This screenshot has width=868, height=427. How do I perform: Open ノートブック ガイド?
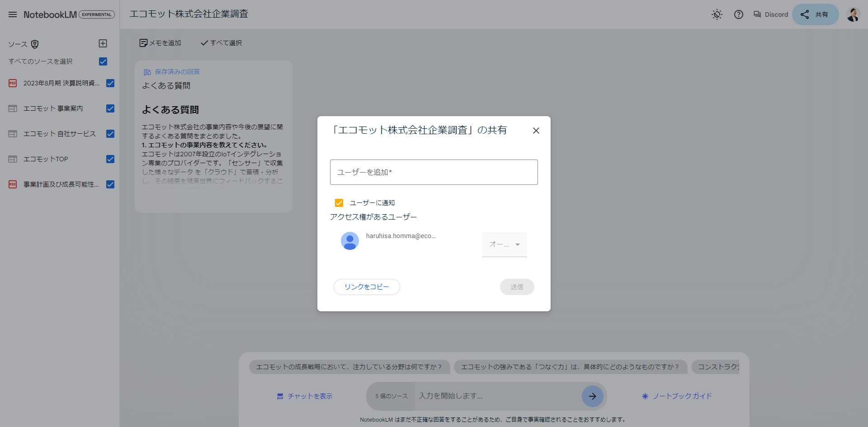(677, 396)
